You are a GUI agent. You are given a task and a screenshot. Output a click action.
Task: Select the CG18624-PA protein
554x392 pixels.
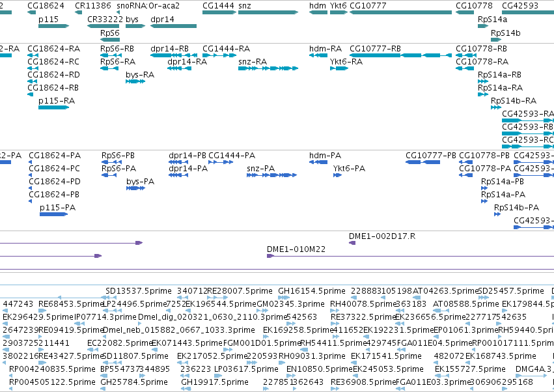[31, 162]
